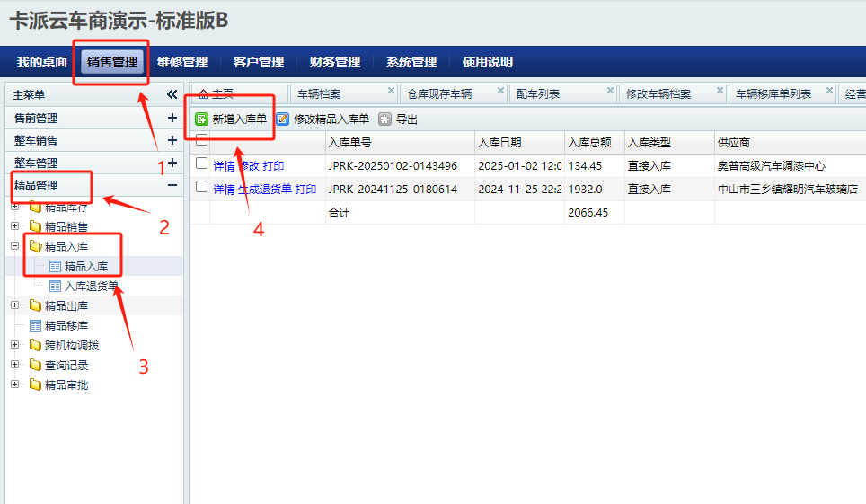Open the 财务管理 menu
866x504 pixels.
point(334,62)
